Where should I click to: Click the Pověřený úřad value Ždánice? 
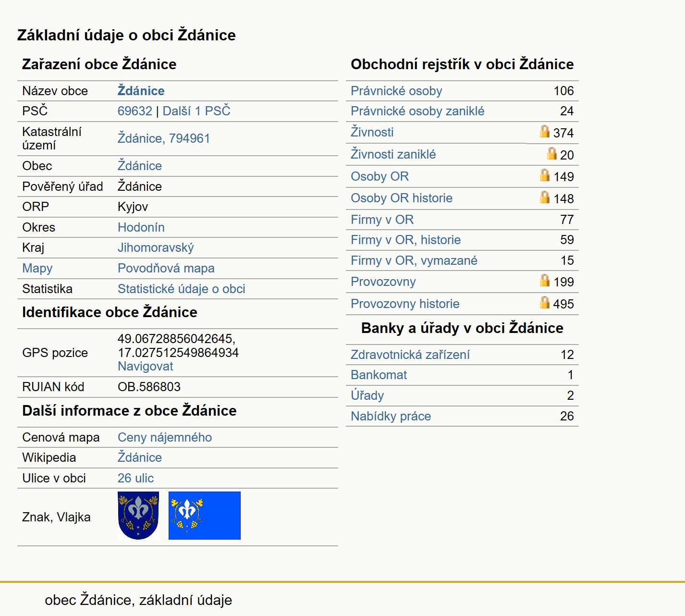click(x=140, y=186)
